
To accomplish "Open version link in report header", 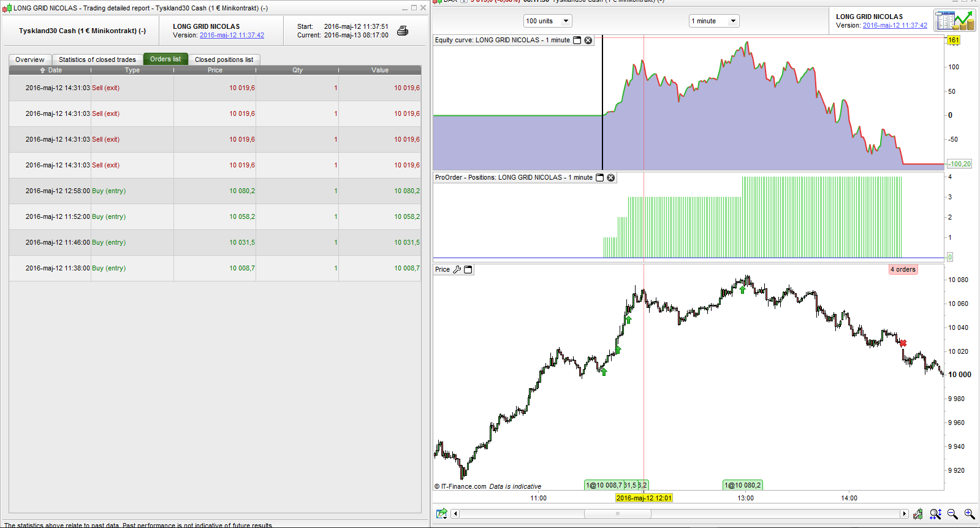I will coord(232,36).
